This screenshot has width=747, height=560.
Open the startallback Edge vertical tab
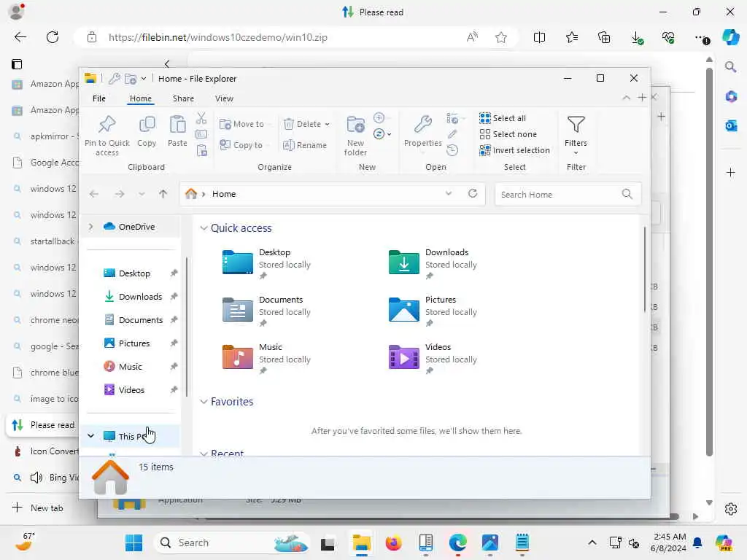(x=44, y=241)
